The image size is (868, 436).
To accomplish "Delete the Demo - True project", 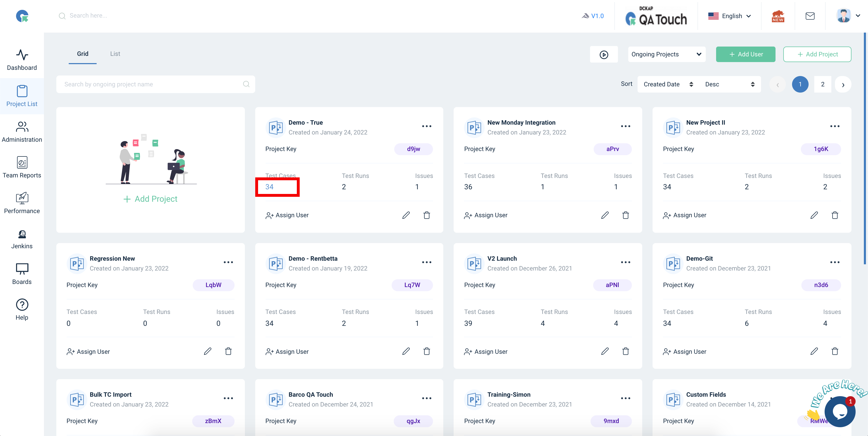I will [427, 215].
